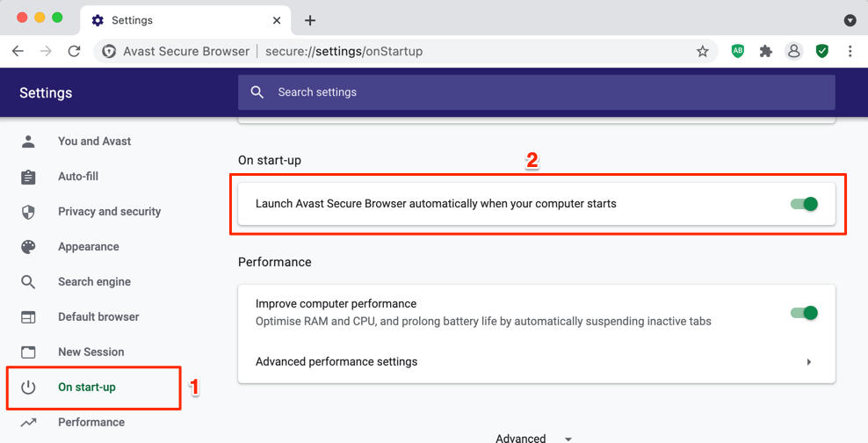Click the back navigation arrow
This screenshot has width=868, height=443.
click(18, 52)
